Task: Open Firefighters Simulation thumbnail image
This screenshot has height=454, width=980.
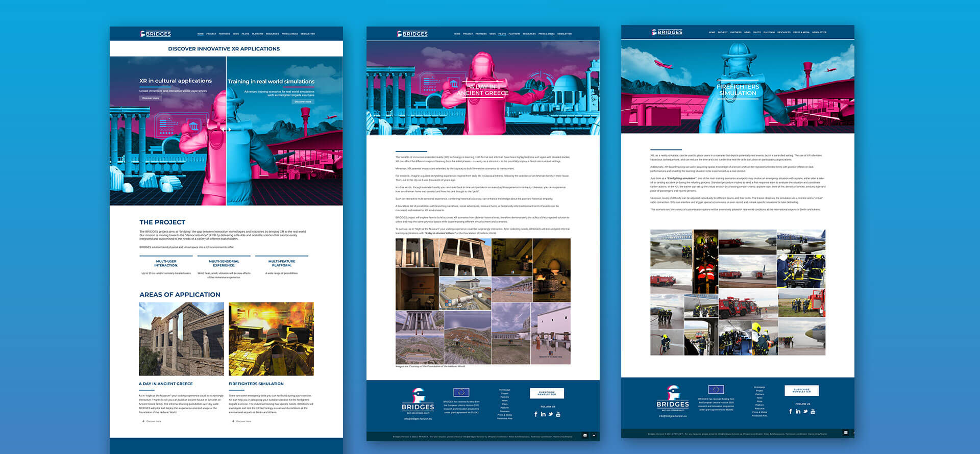Action: [x=271, y=339]
